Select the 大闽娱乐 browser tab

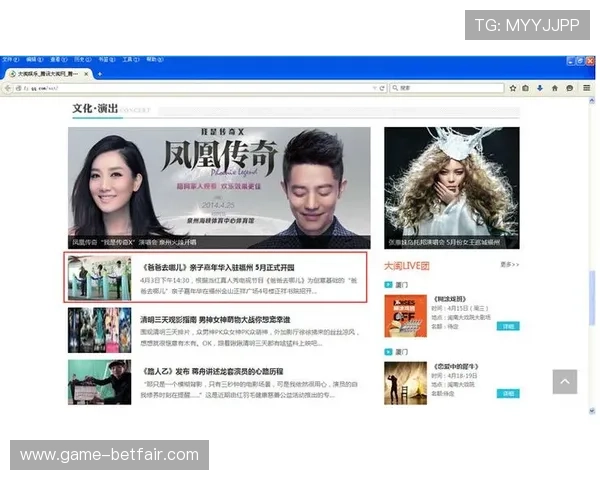pyautogui.click(x=48, y=73)
